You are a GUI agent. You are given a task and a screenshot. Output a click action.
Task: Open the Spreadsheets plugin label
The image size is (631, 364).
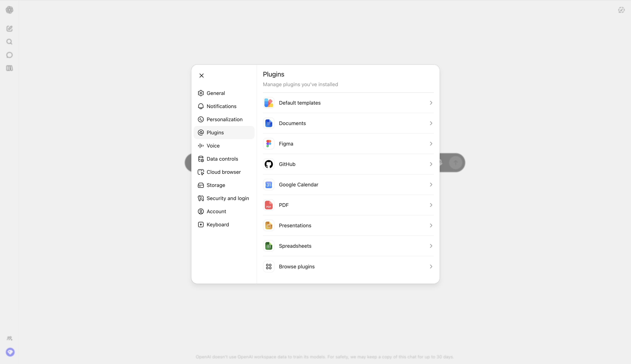pyautogui.click(x=295, y=246)
